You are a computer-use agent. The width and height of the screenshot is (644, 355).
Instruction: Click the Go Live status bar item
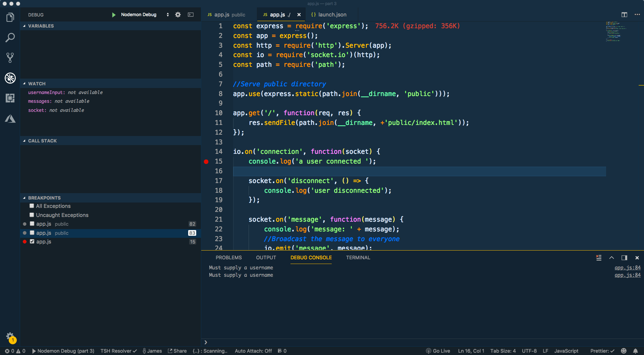point(438,351)
